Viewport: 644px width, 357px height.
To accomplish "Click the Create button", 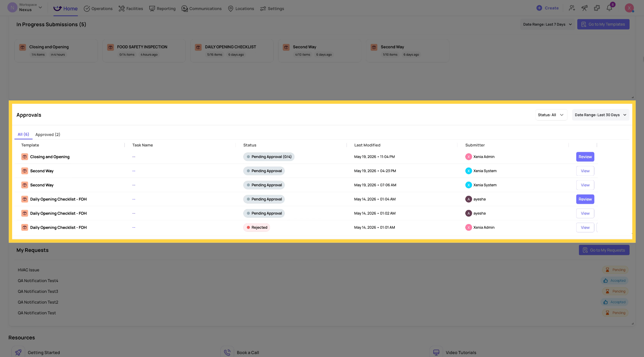I will 547,8.
